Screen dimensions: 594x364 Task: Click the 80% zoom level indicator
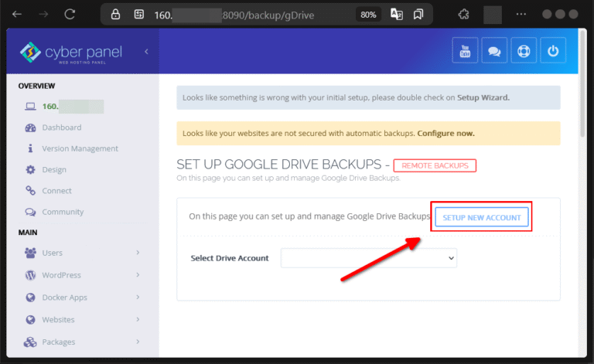coord(368,15)
